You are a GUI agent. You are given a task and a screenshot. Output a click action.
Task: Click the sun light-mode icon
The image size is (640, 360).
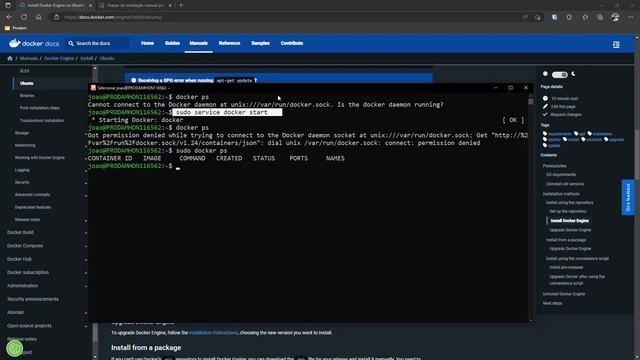click(x=545, y=74)
